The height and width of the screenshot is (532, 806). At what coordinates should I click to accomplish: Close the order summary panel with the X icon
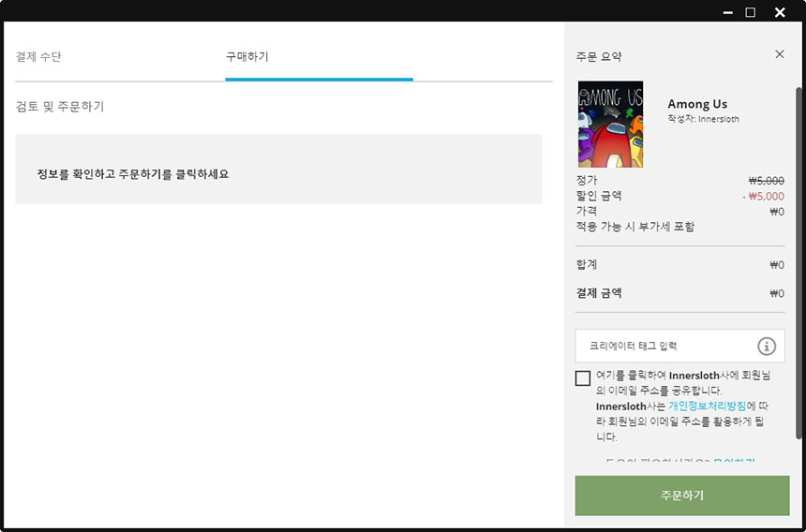(779, 54)
